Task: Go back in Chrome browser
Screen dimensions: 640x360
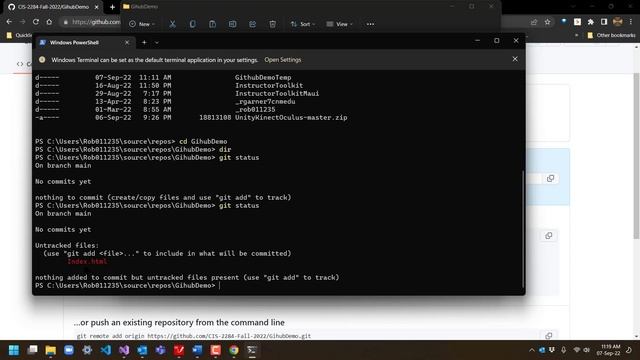Action: [x=9, y=22]
